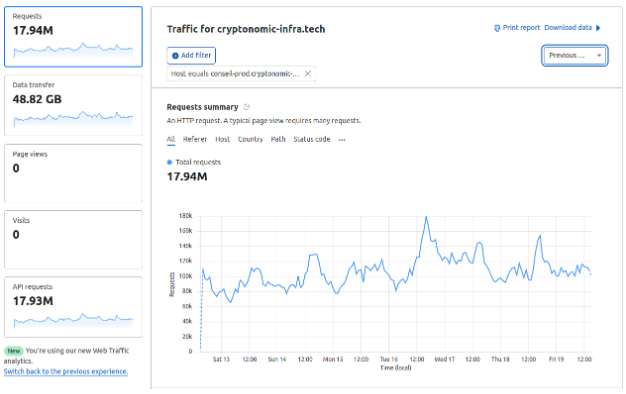Click the 17.93M API requests value
Screen dimensions: 626x394
click(33, 301)
